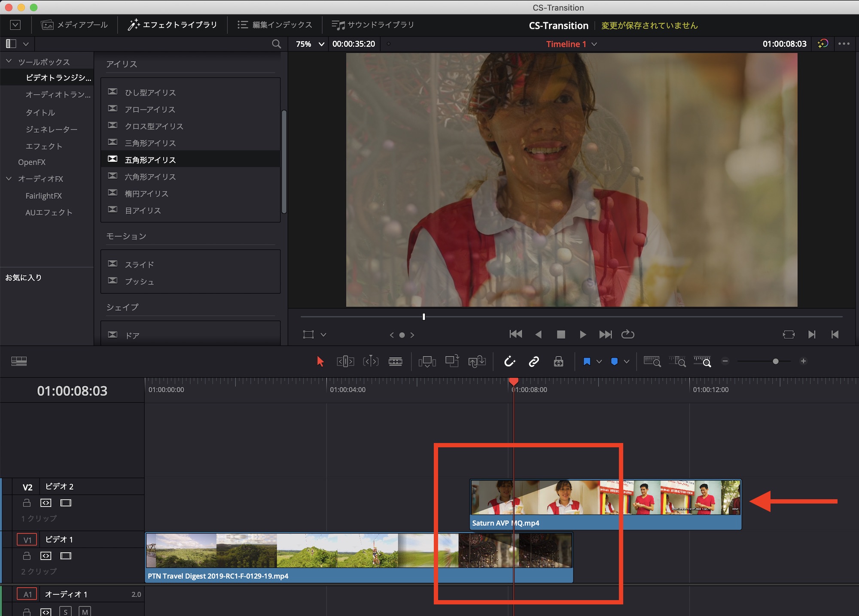Collapse the ツールボックス tree section
The width and height of the screenshot is (859, 616).
(x=9, y=61)
